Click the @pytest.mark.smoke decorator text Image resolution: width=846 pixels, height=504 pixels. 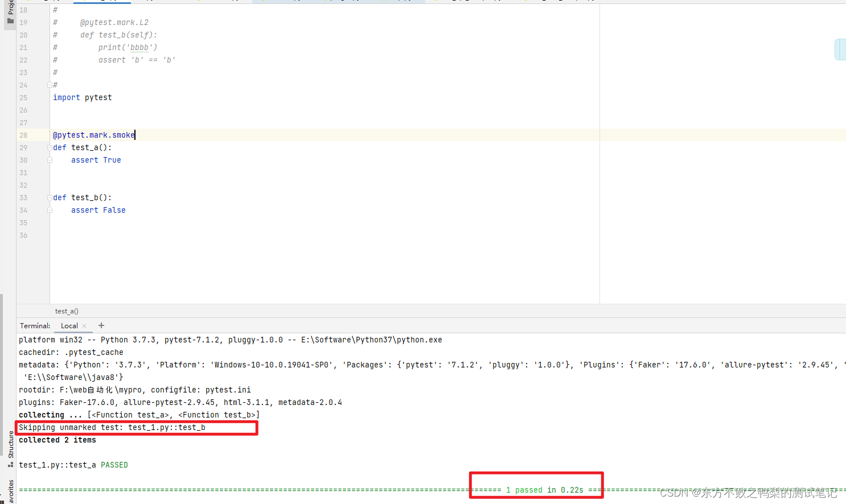tap(93, 135)
